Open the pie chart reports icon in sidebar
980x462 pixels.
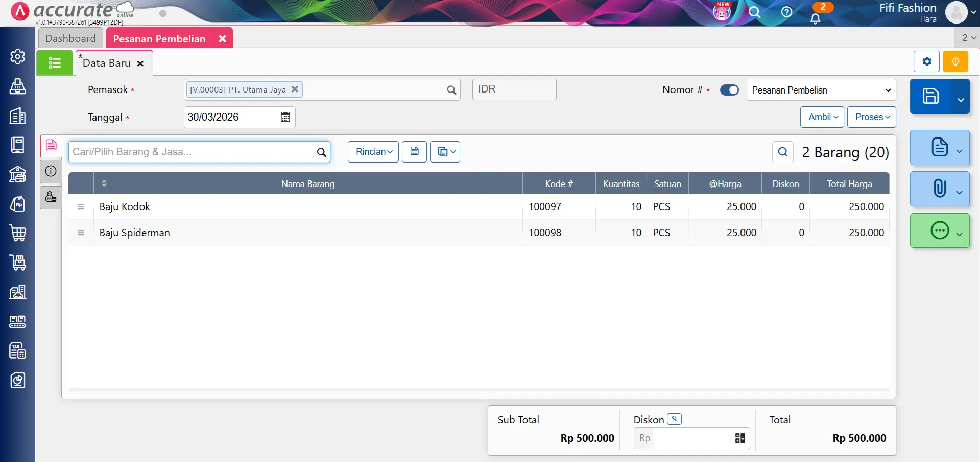(18, 380)
